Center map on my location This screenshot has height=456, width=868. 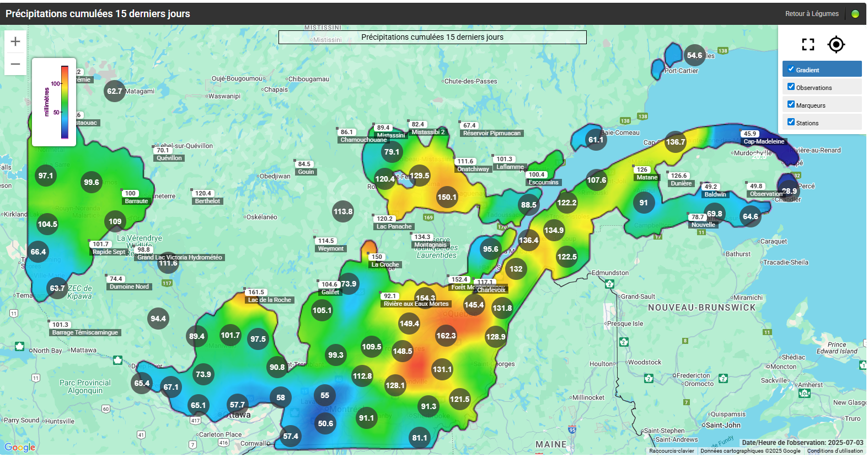836,45
